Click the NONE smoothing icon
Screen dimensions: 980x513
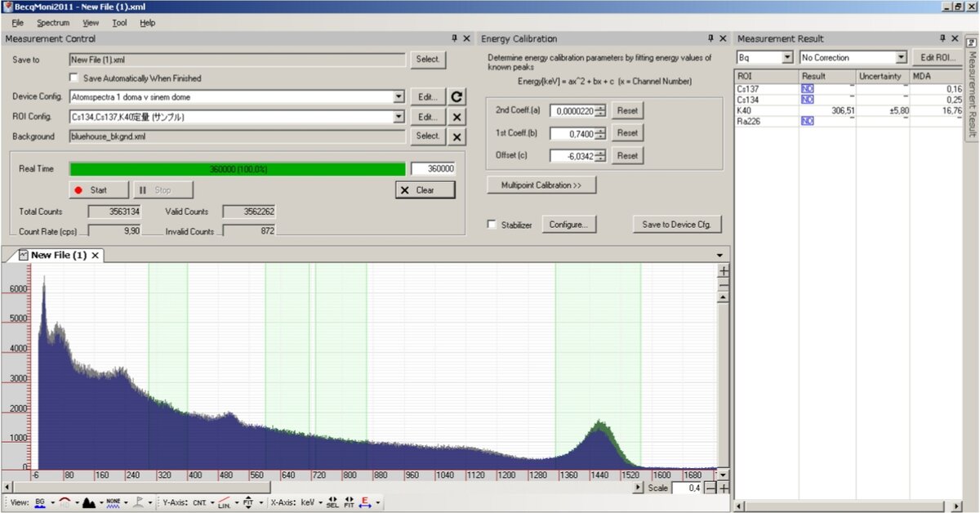114,502
